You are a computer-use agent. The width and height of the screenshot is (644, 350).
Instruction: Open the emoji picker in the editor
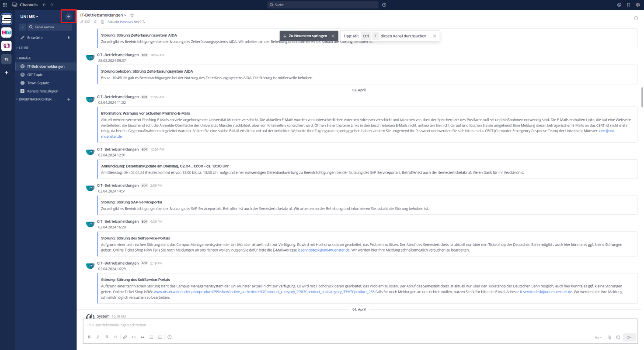coord(618,337)
